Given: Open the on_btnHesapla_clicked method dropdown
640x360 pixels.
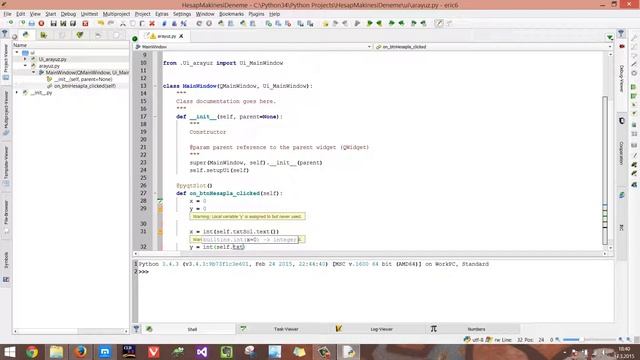Looking at the screenshot, I should click(493, 47).
